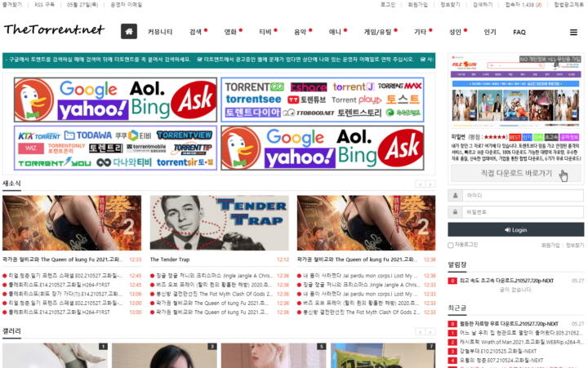
Task: Enable 자동로그인 checkbox
Action: click(x=450, y=245)
